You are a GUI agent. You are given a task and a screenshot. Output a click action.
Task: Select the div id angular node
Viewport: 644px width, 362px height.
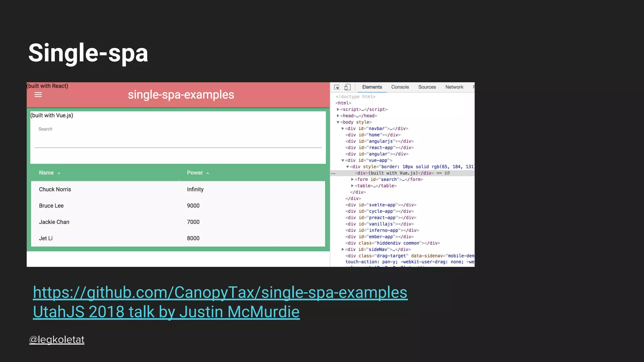click(377, 154)
